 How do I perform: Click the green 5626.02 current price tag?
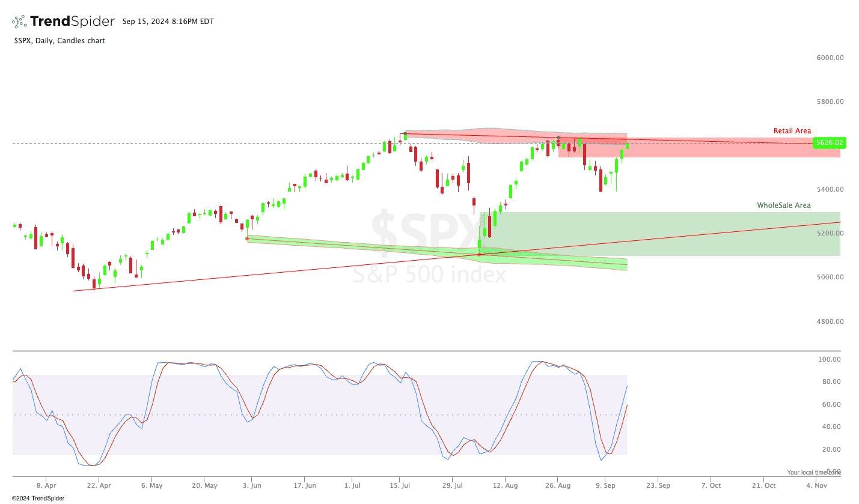click(x=829, y=143)
